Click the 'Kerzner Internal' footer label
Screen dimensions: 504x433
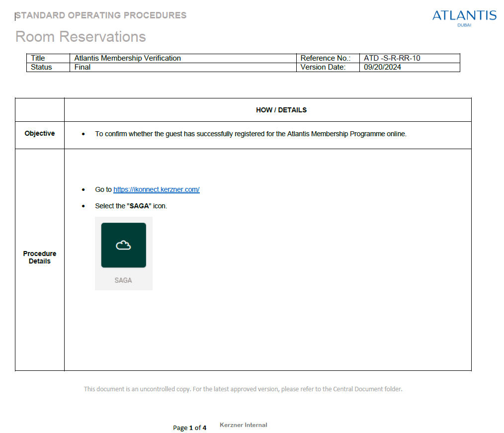[244, 425]
